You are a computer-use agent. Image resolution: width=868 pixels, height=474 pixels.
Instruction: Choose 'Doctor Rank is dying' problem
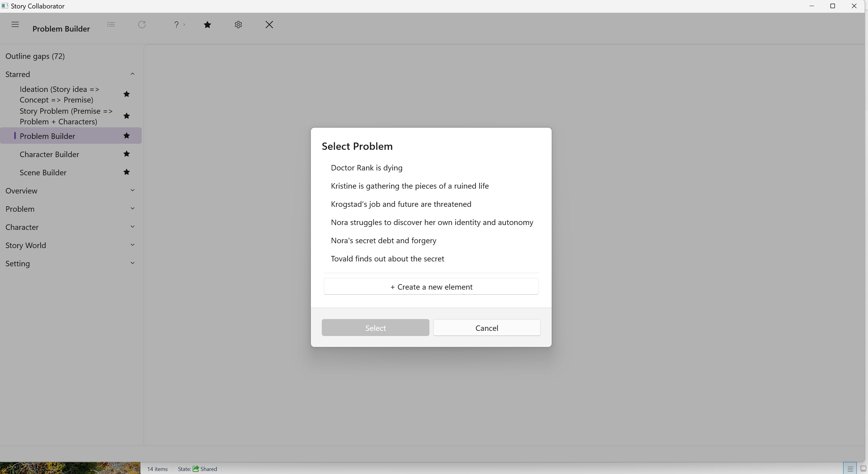click(431, 168)
